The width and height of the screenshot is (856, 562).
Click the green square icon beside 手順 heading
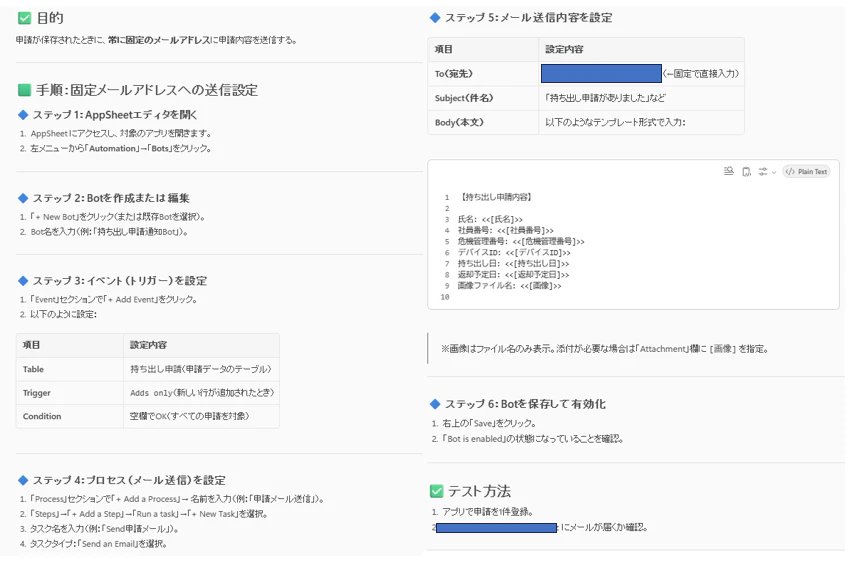[x=25, y=90]
